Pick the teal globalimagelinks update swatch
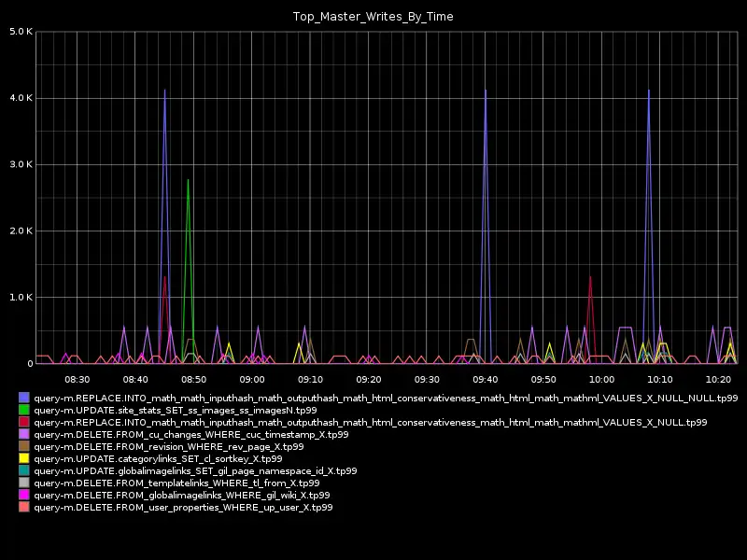Screen dimensions: 747x560 24,470
